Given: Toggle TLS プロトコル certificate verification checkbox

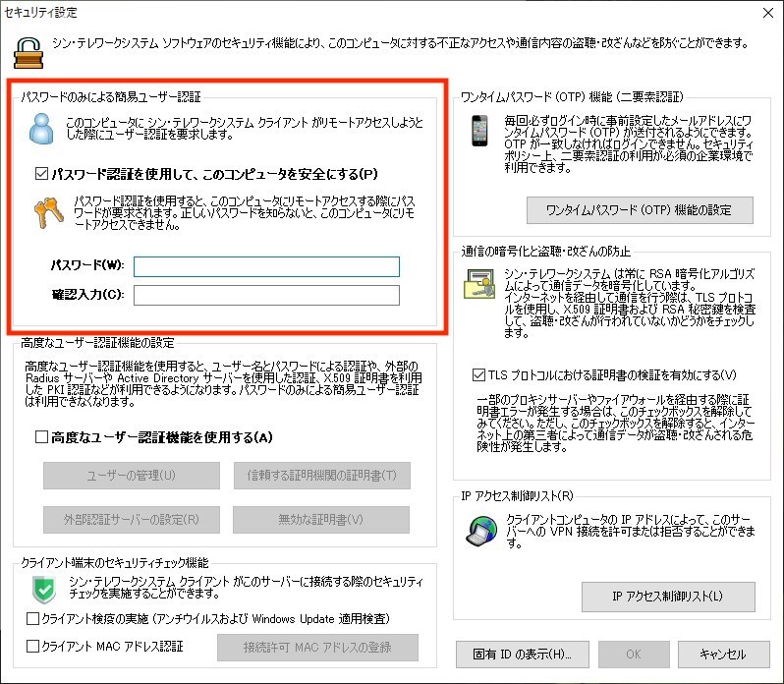Looking at the screenshot, I should point(478,375).
